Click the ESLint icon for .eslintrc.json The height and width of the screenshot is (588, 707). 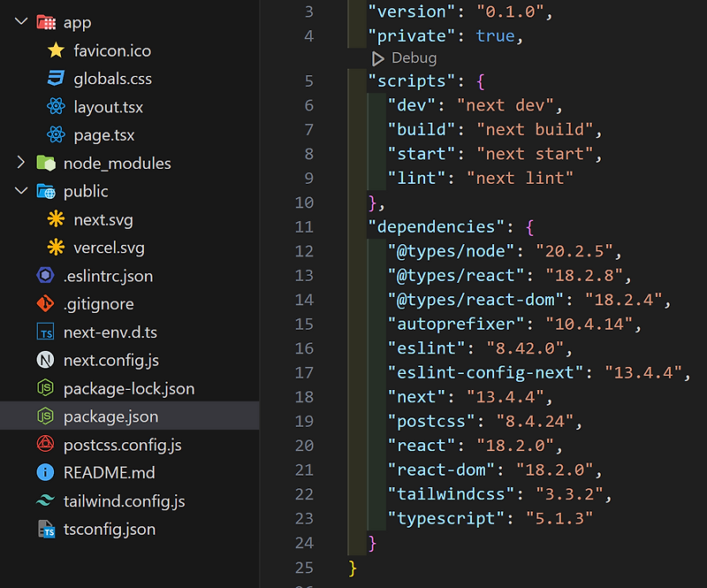(x=44, y=276)
